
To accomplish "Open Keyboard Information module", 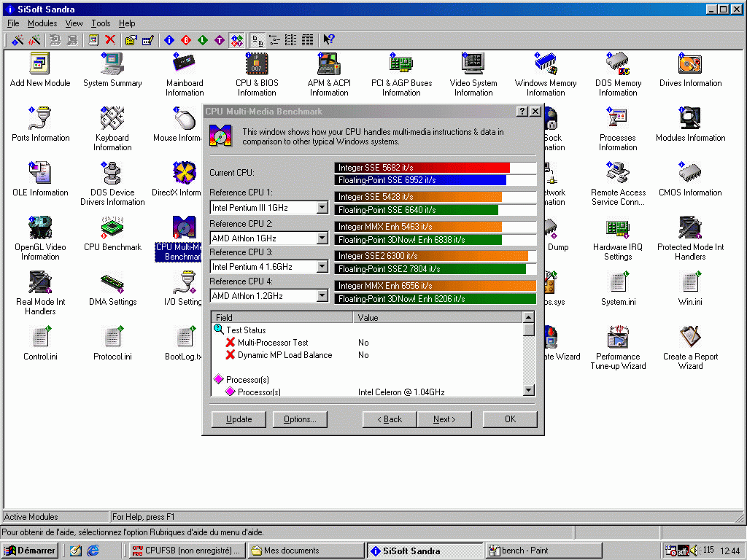I will [112, 130].
